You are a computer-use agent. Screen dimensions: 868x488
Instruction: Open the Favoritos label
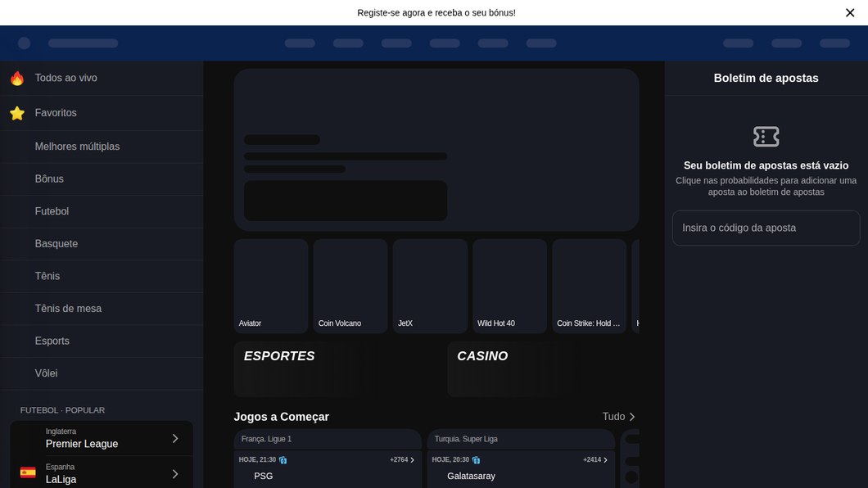56,113
